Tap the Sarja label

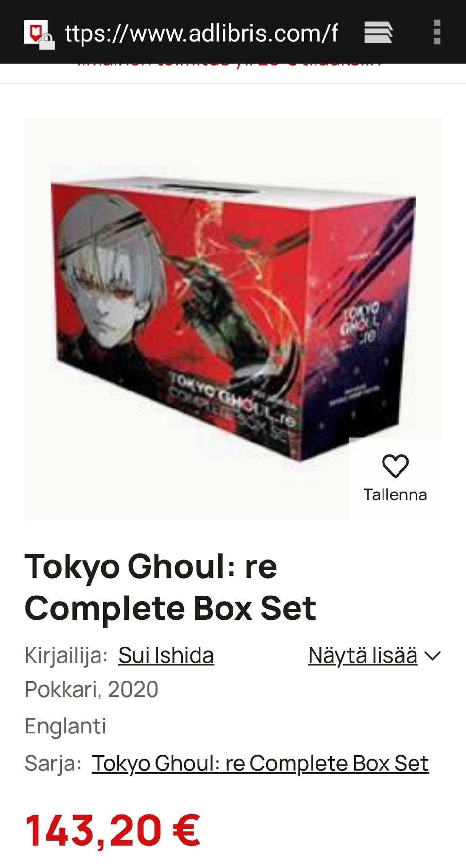(x=52, y=763)
